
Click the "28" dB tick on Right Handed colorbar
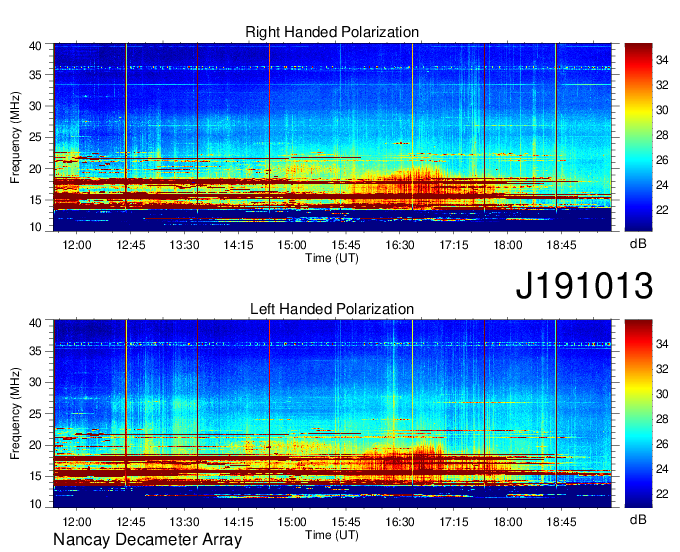(662, 135)
